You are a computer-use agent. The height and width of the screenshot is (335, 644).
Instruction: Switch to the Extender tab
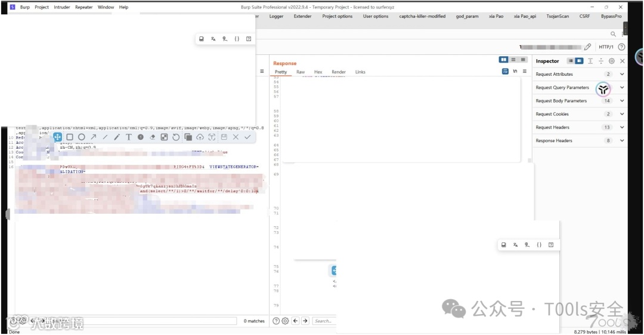coord(303,16)
